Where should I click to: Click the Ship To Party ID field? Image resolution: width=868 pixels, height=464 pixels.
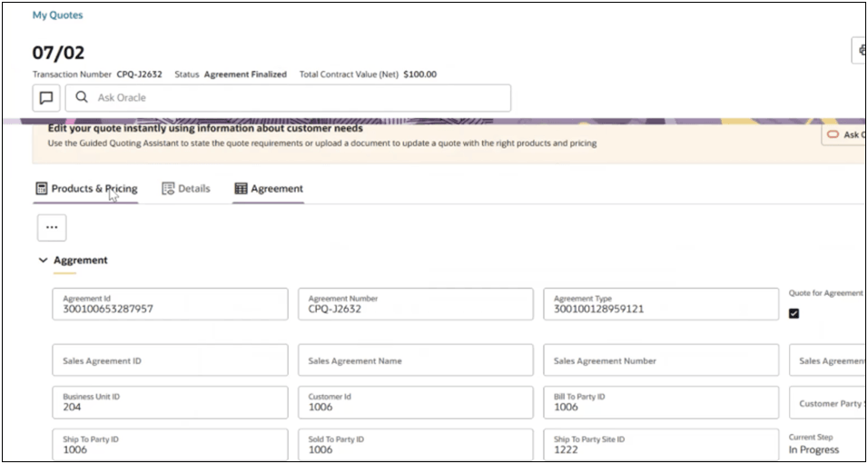(170, 445)
